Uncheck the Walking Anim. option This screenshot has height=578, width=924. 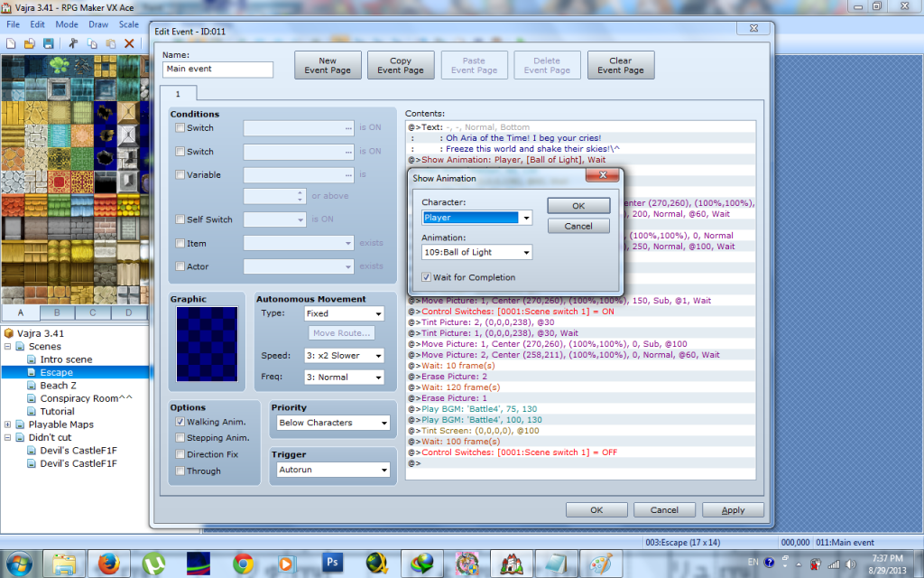pyautogui.click(x=180, y=422)
